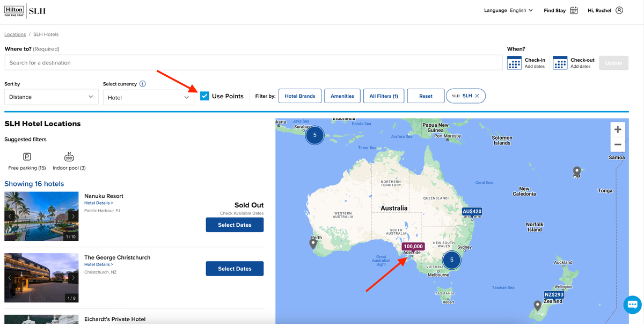Viewport: 644px width, 324px height.
Task: Click the Indoor pool suggested filter icon
Action: pyautogui.click(x=69, y=156)
